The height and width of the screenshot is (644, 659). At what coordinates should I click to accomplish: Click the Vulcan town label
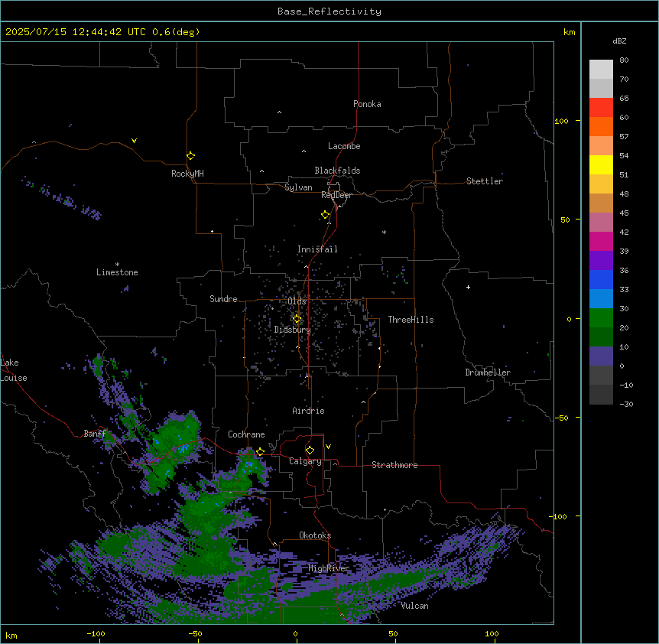coord(414,606)
